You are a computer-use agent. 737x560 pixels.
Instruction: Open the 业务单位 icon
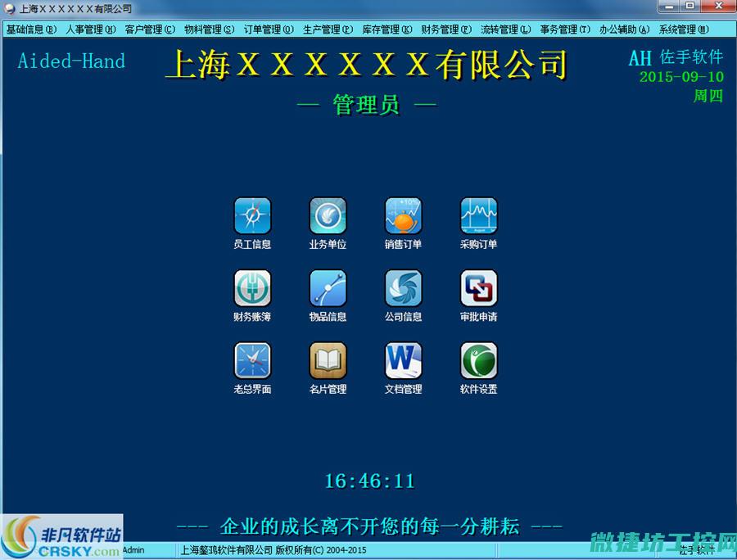coord(328,215)
